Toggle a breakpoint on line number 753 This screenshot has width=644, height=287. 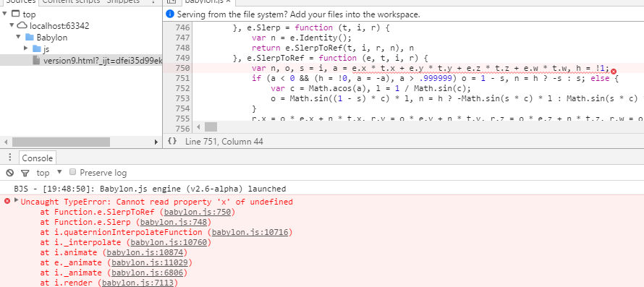(183, 98)
